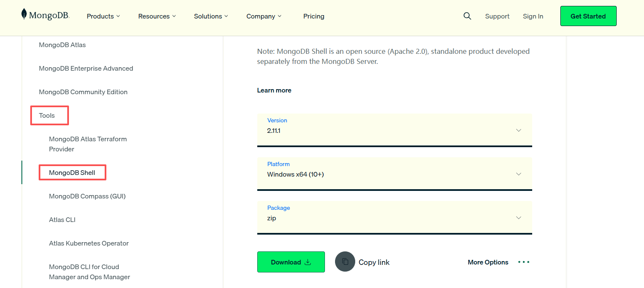
Task: Select MongoDB Shell in sidebar
Action: click(72, 173)
